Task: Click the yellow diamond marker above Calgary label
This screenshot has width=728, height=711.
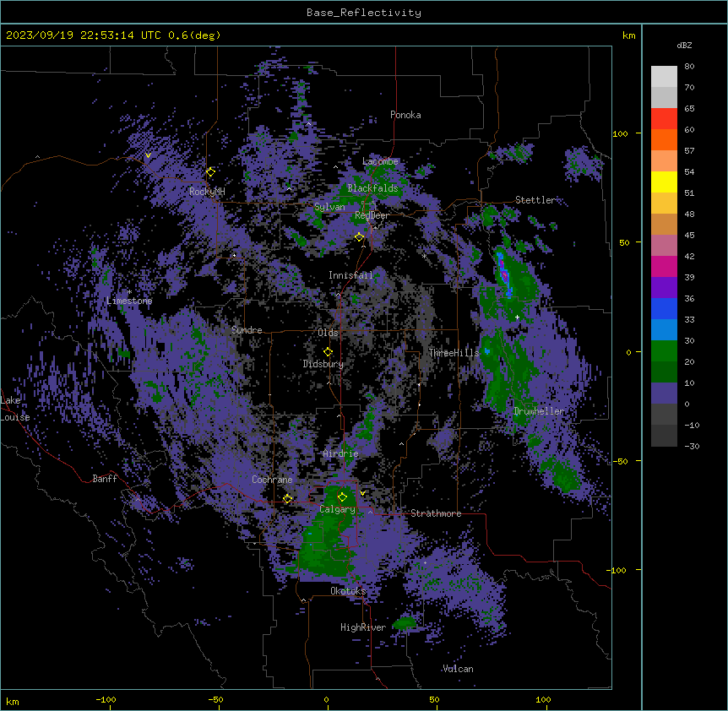Action: pyautogui.click(x=342, y=497)
